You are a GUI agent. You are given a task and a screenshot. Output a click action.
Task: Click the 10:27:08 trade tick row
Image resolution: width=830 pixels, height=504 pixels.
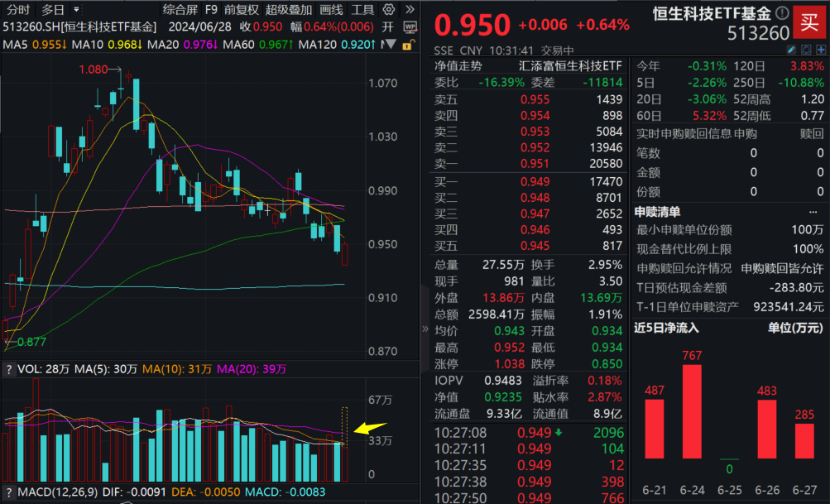[529, 433]
